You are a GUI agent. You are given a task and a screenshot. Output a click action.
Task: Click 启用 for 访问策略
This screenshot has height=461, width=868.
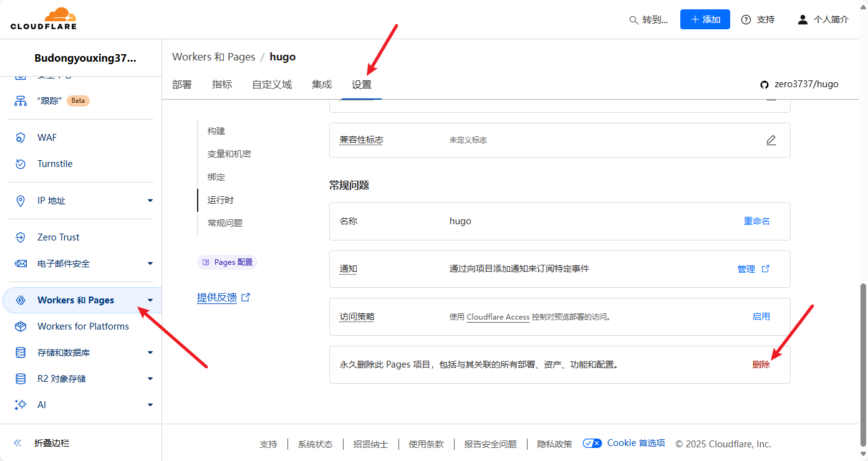[761, 316]
